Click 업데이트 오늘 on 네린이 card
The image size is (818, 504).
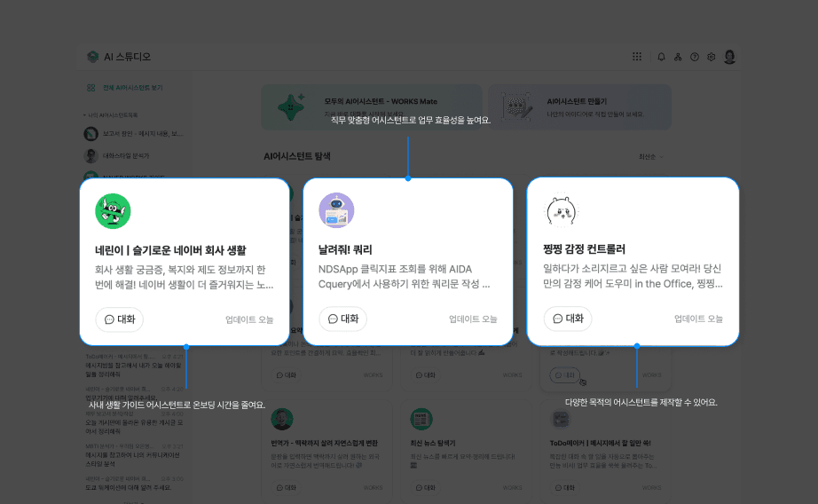pos(249,319)
